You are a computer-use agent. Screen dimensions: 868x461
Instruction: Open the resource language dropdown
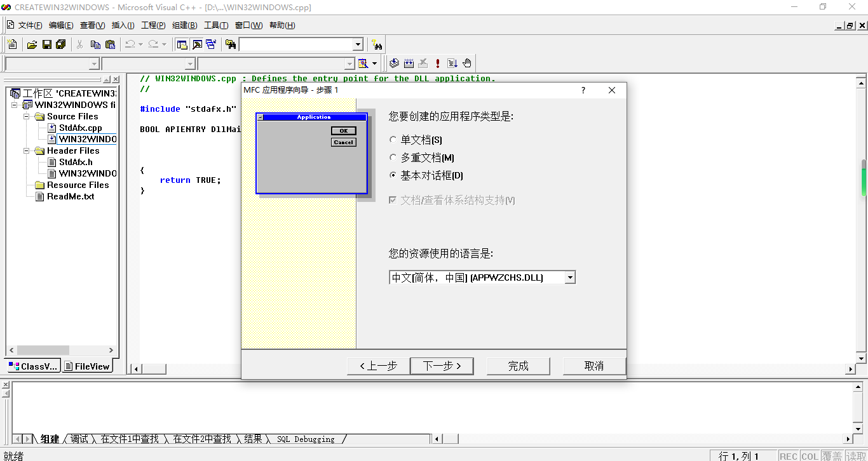point(570,277)
